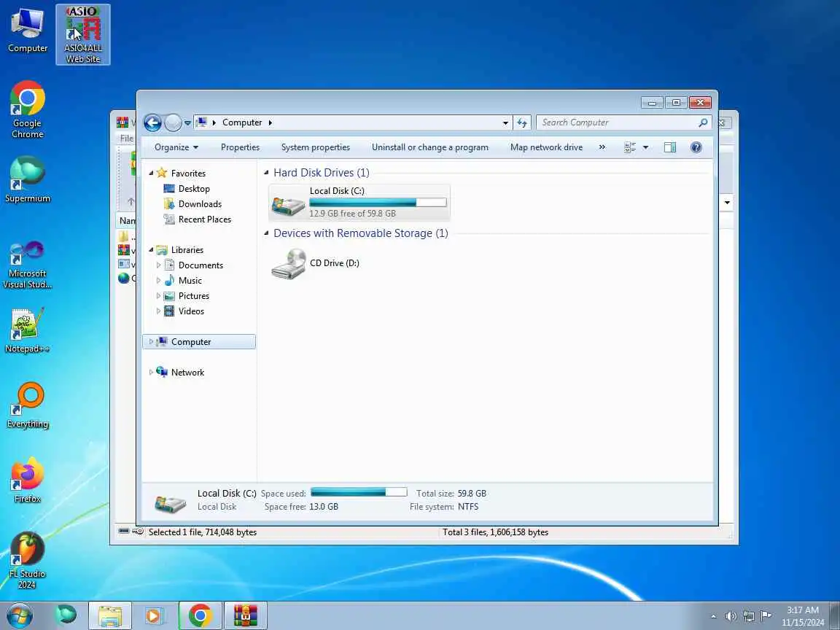Screen dimensions: 840x630
Task: Open FL Studio 2024 shortcut
Action: (27, 560)
